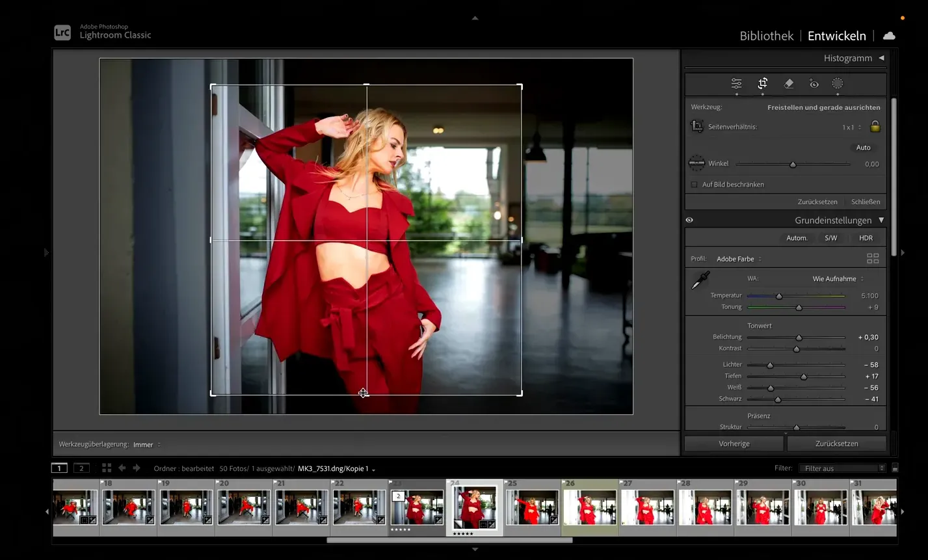Switch to the Entwickeln module

836,36
